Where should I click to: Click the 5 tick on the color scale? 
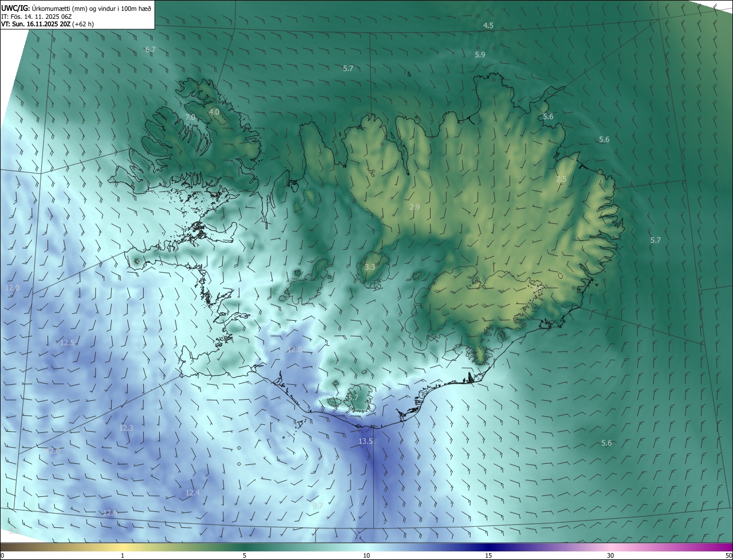(x=245, y=555)
